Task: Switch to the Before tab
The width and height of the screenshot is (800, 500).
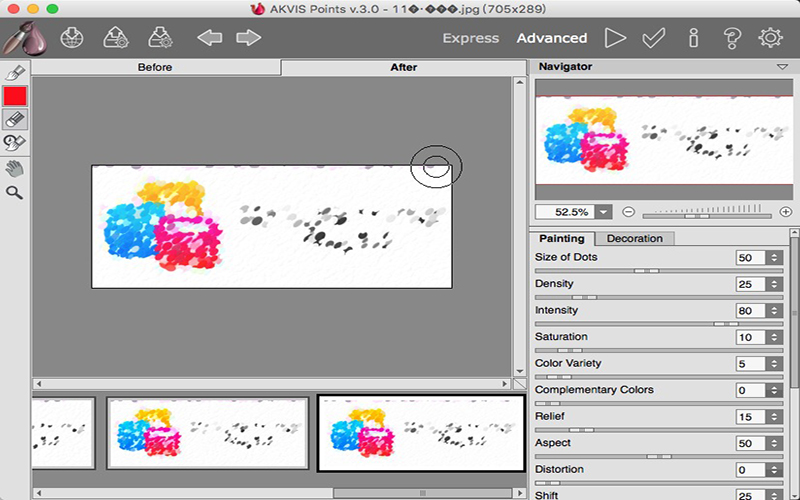Action: pyautogui.click(x=155, y=67)
